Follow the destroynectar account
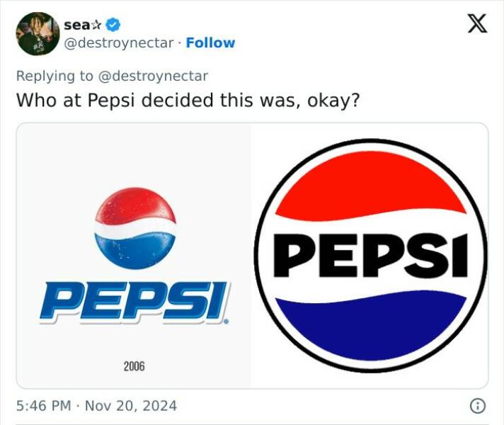This screenshot has height=425, width=504. coord(210,43)
